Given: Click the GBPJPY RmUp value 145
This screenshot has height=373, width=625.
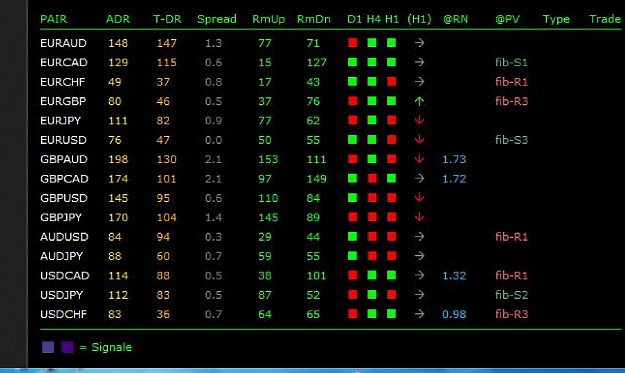Looking at the screenshot, I should 268,218.
